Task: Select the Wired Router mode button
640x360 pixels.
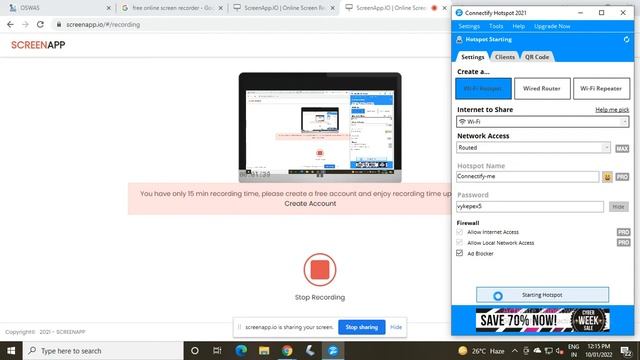Action: (x=542, y=89)
